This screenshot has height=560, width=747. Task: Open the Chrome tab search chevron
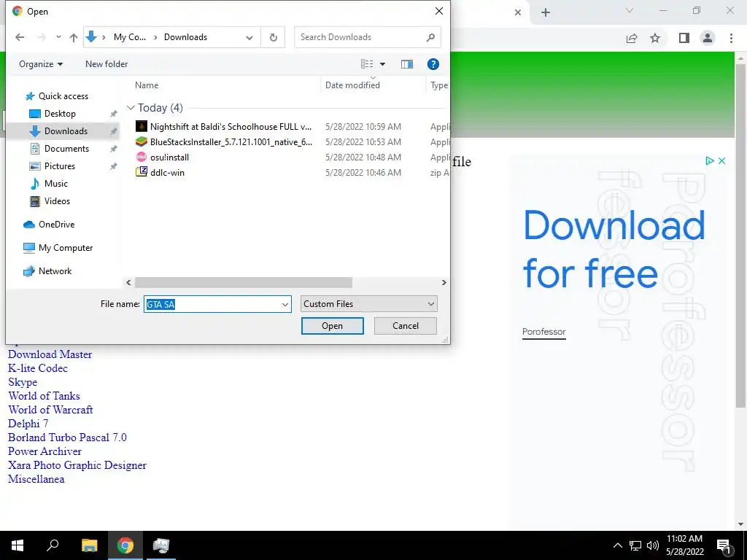tap(630, 10)
